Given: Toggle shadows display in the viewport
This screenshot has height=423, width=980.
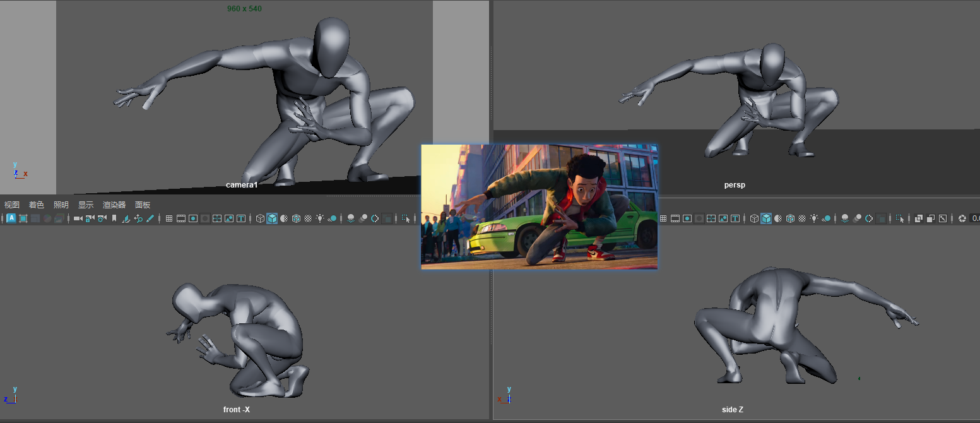Looking at the screenshot, I should coord(351,218).
